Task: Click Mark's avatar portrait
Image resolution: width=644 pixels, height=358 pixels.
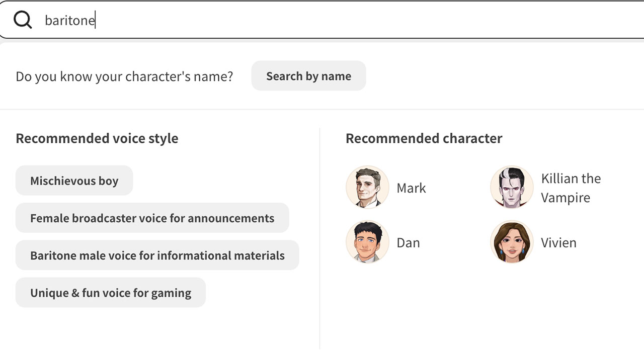Action: [x=367, y=188]
